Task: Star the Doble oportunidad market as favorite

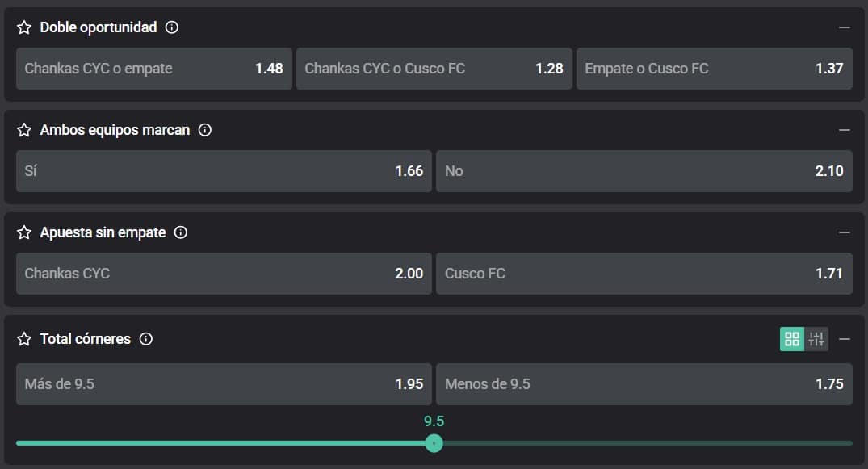Action: pyautogui.click(x=24, y=27)
